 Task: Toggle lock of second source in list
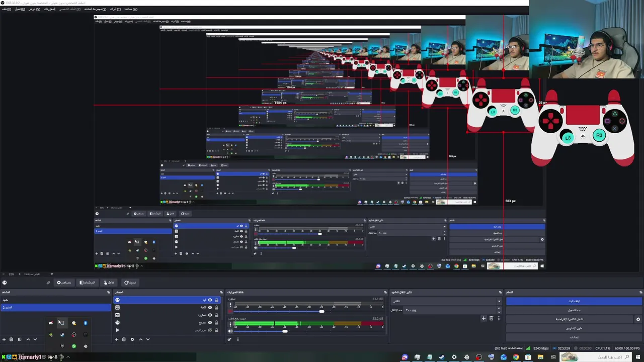tap(217, 307)
